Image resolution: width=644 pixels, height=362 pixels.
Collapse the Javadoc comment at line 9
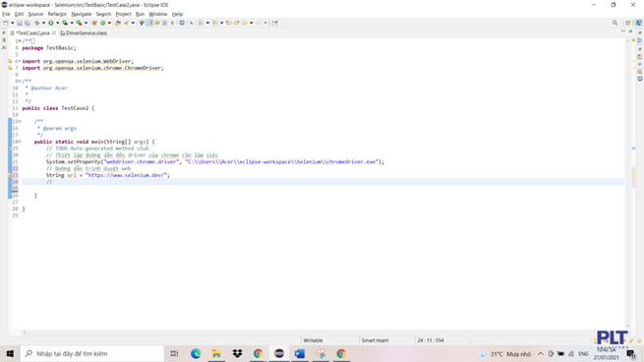[x=20, y=81]
